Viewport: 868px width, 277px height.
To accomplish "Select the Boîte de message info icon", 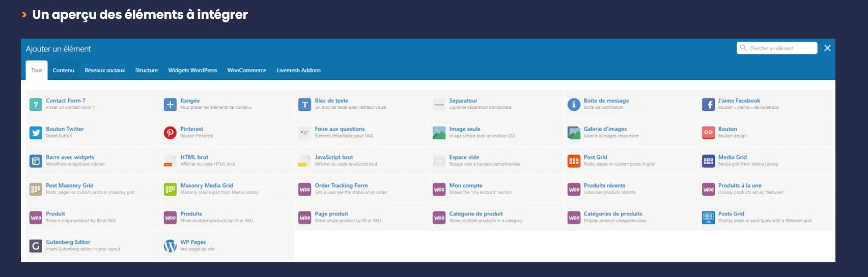I will (x=574, y=105).
